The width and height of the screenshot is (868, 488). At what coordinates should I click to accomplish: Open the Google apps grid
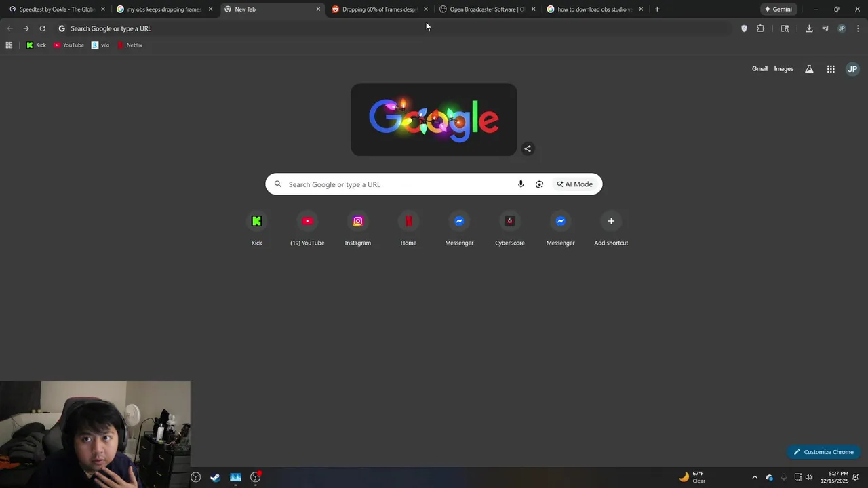pyautogui.click(x=831, y=69)
